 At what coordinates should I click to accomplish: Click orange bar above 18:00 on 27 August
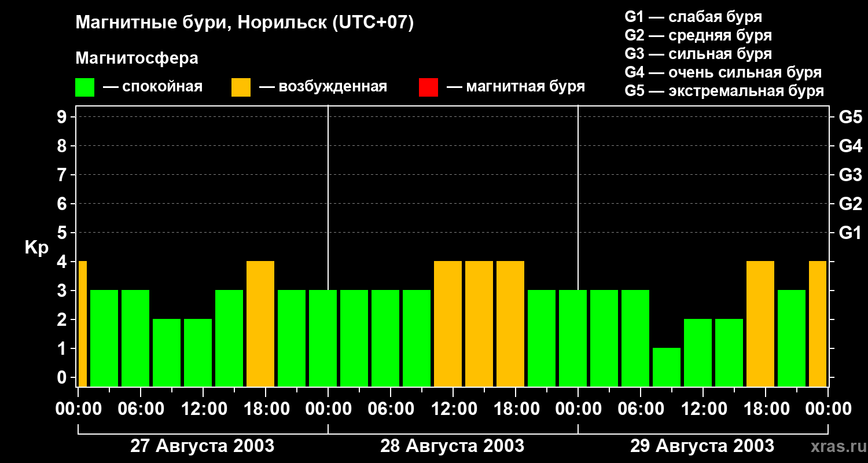[x=260, y=324]
